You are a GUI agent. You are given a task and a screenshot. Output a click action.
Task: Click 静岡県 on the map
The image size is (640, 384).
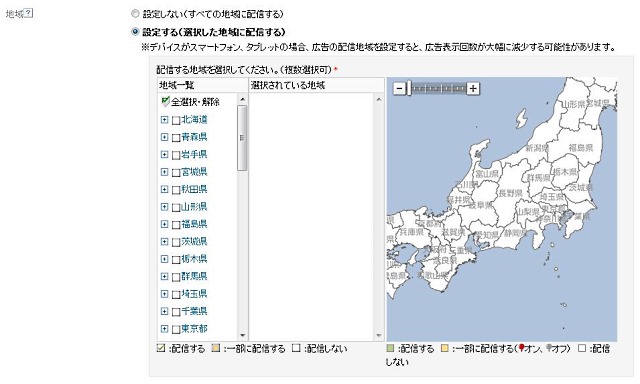[x=515, y=233]
